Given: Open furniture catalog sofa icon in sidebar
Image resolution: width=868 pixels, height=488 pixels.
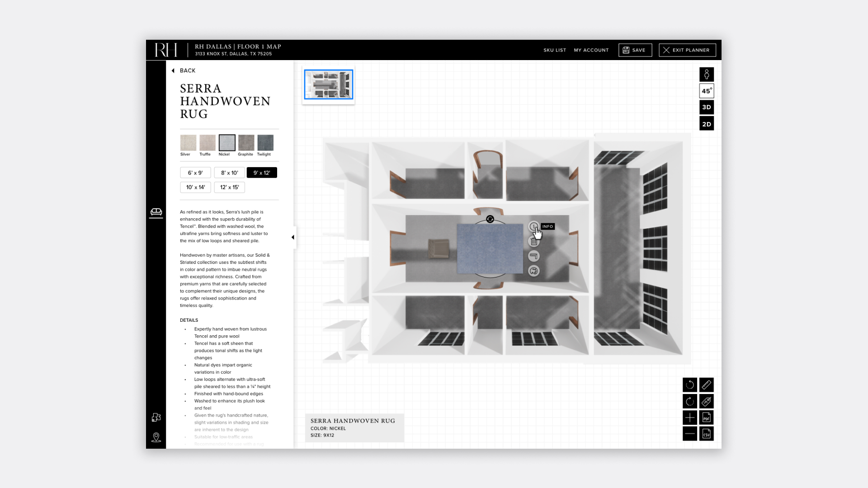Looking at the screenshot, I should 156,212.
